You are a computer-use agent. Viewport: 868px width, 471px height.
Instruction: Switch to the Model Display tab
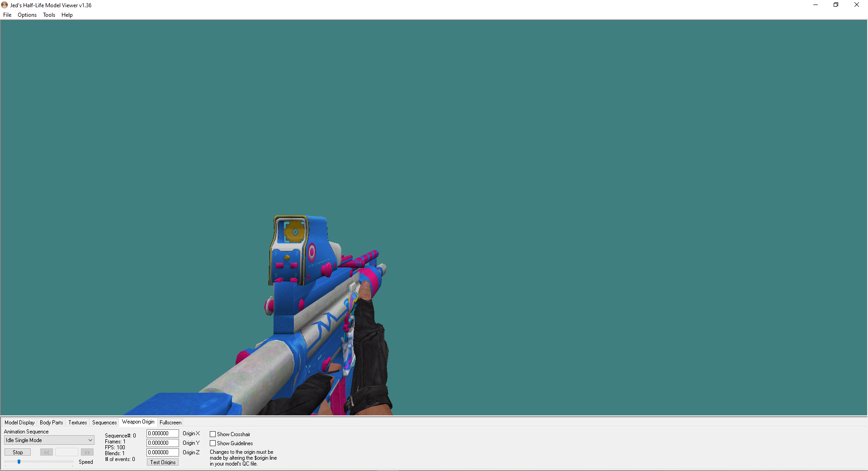tap(19, 423)
